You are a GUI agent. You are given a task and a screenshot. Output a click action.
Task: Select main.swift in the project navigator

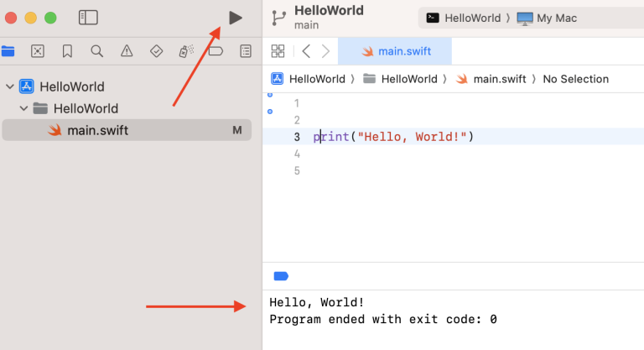pyautogui.click(x=97, y=130)
